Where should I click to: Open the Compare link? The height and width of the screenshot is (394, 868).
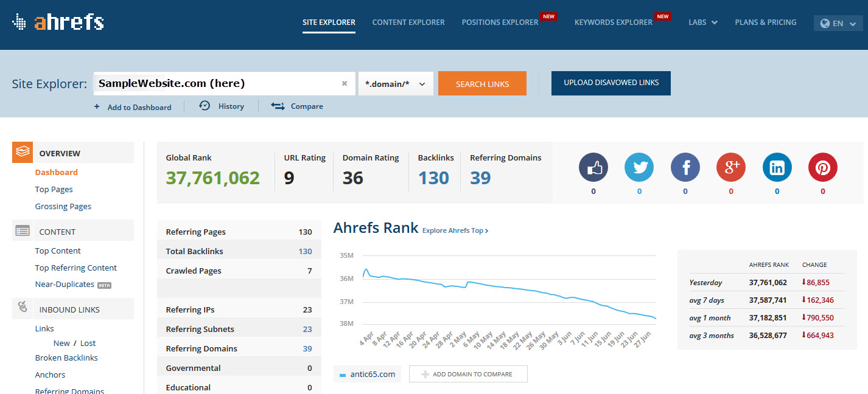click(307, 106)
